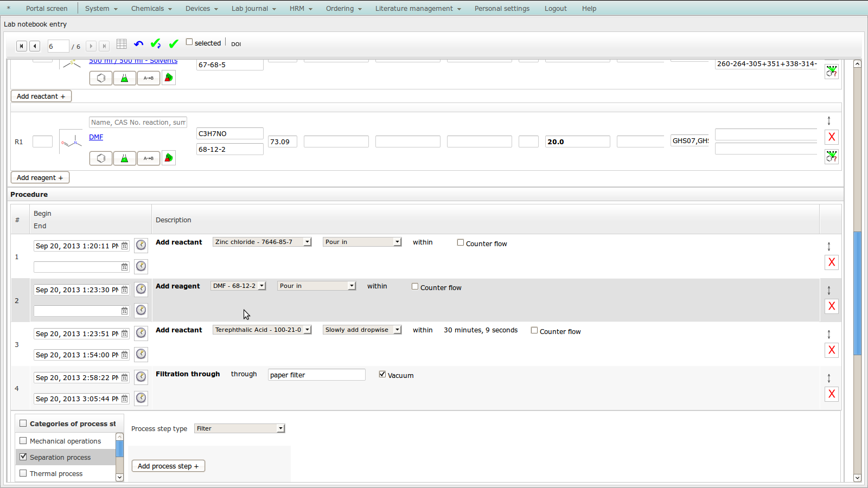Screen dimensions: 868x488
Task: Open the DMF compound link
Action: point(96,137)
